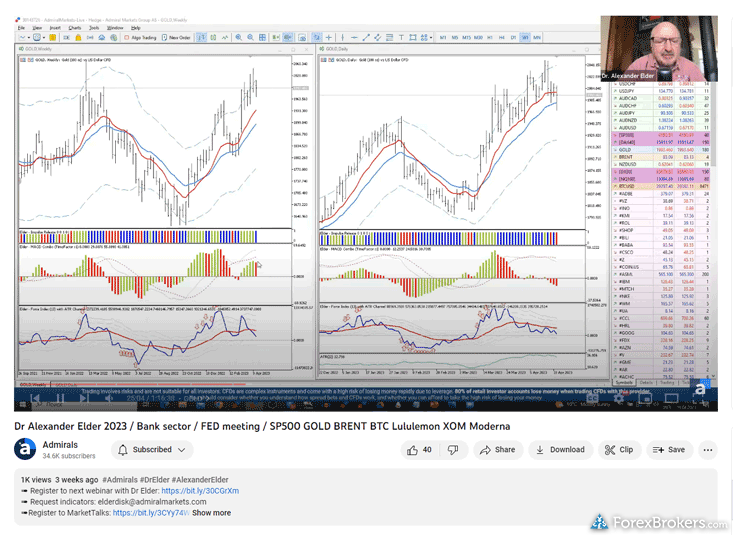Switch chart to H4 timeframe
Image resolution: width=733 pixels, height=535 pixels.
click(x=502, y=37)
